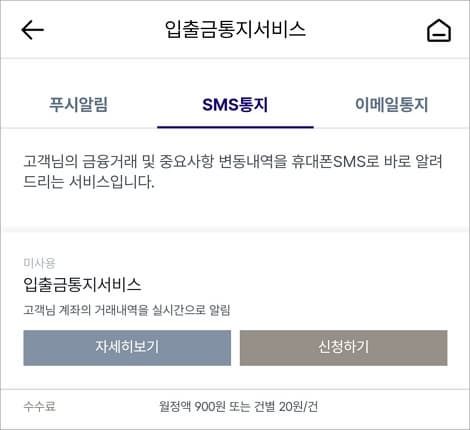470x430 pixels.
Task: Click the 또는 word in fee row
Action: tap(240, 406)
